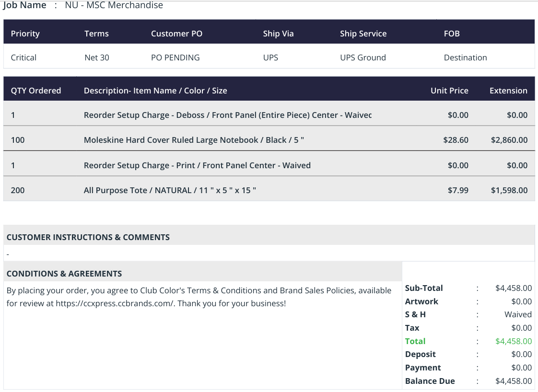Click the UPS Ship Via value
Screen dimensions: 538x392
[270, 58]
